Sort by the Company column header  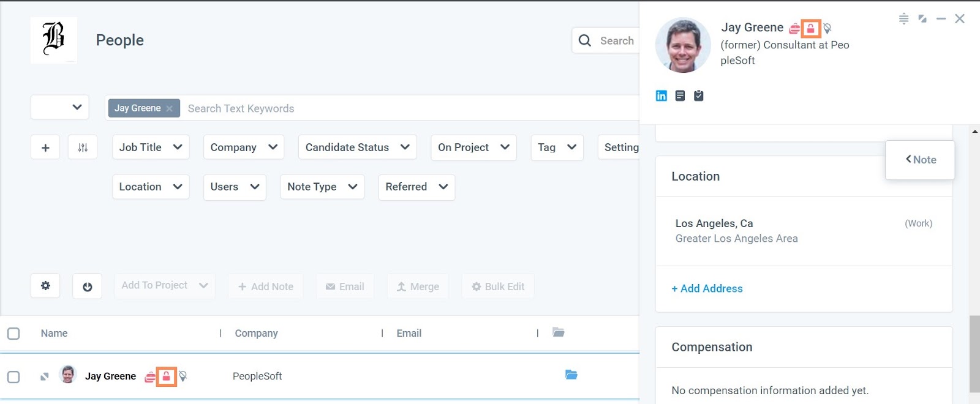click(x=256, y=334)
